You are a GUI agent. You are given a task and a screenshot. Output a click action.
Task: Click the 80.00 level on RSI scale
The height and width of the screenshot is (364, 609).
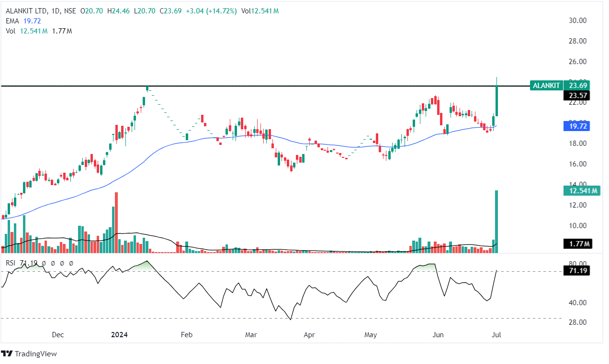click(577, 264)
